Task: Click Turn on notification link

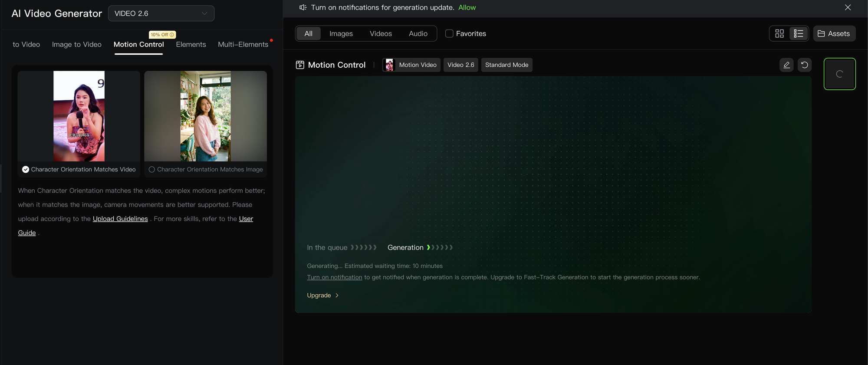Action: click(335, 277)
